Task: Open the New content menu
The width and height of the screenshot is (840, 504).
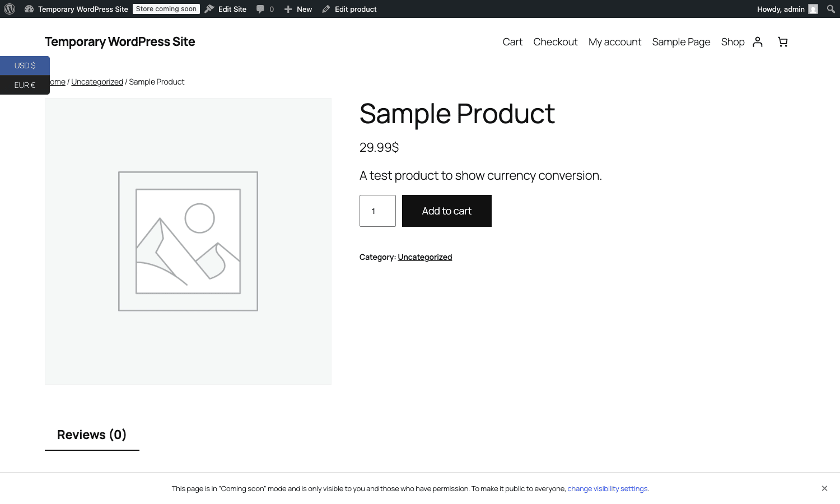Action: [x=298, y=9]
